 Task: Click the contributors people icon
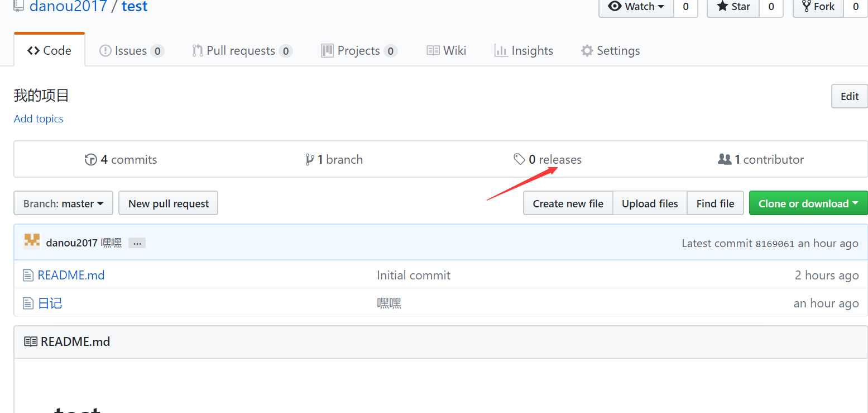(x=725, y=160)
